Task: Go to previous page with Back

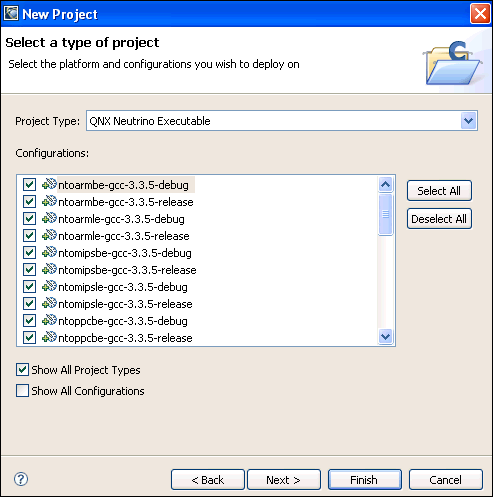Action: point(208,480)
